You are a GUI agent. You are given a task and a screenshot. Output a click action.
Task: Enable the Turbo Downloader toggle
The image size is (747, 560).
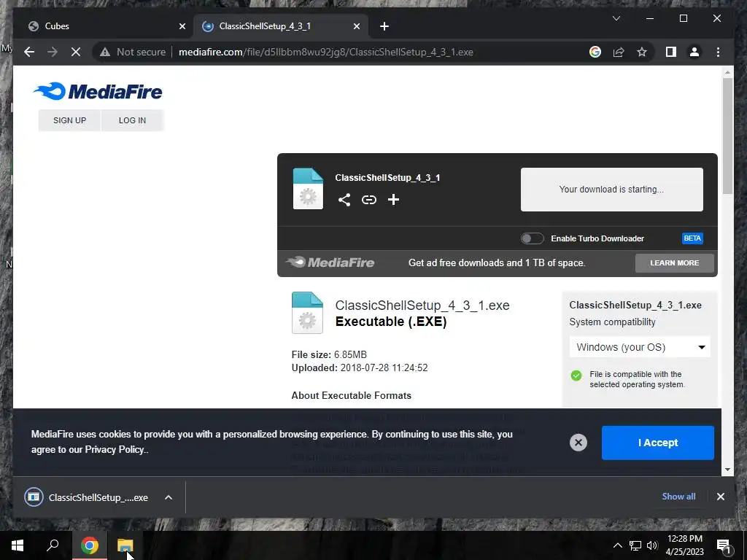coord(532,238)
